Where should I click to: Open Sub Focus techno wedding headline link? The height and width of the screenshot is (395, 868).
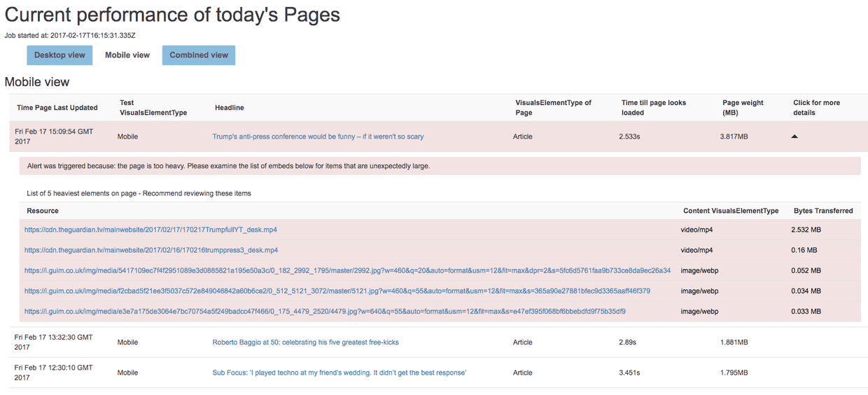pyautogui.click(x=339, y=373)
